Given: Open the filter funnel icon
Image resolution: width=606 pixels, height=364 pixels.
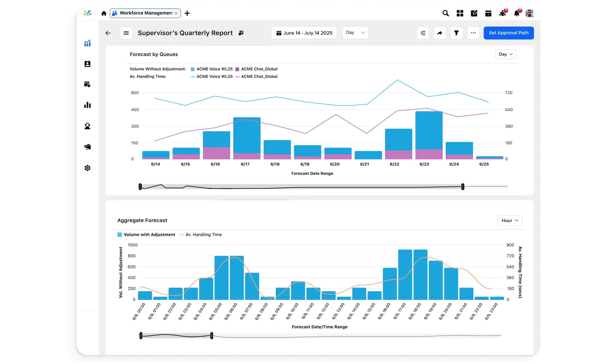Looking at the screenshot, I should click(456, 33).
